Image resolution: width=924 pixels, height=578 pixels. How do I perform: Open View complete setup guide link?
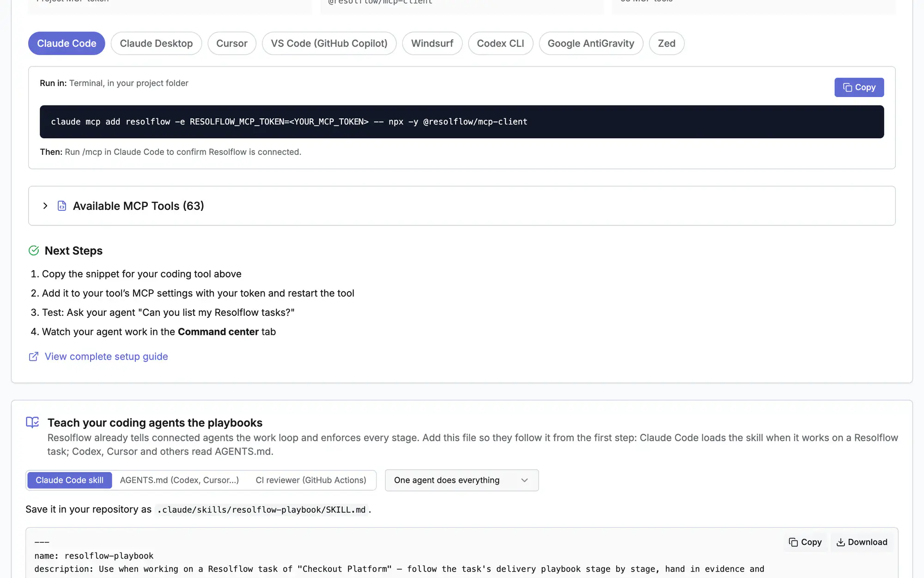tap(106, 357)
